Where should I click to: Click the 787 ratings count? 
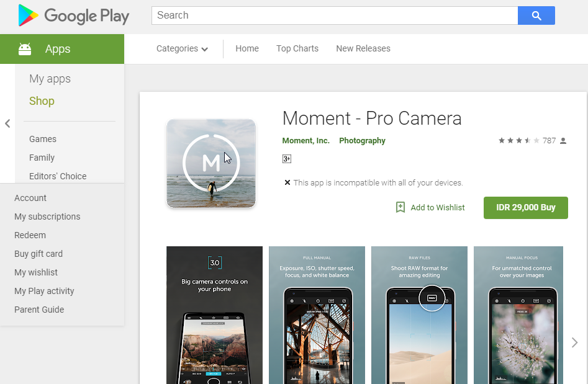(x=549, y=140)
